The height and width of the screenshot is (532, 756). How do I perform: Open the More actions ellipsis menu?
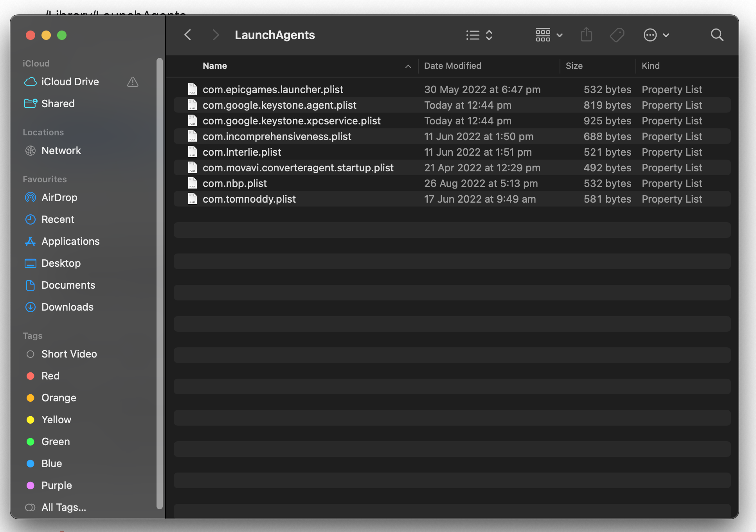click(x=650, y=35)
